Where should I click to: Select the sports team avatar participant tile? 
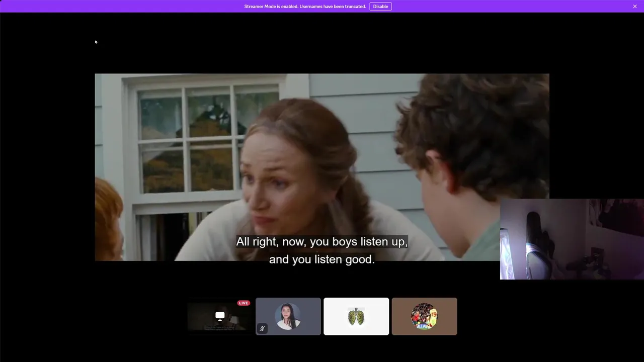tap(424, 316)
